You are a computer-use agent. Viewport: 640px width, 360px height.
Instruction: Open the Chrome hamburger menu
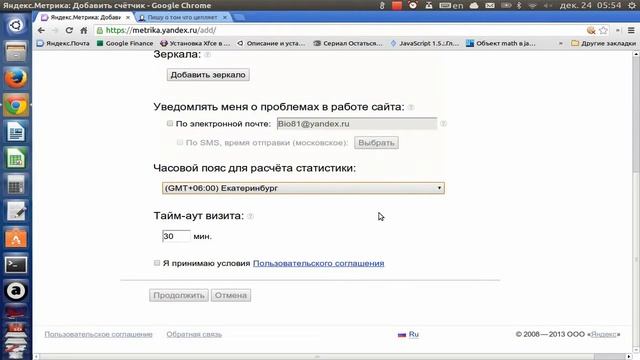[x=631, y=30]
